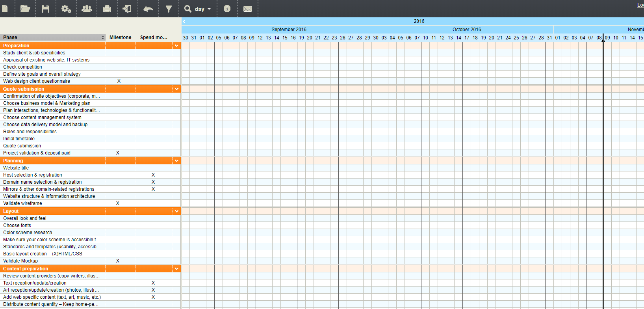The height and width of the screenshot is (309, 644).
Task: Select 'Choose content management system' task
Action: coord(42,117)
